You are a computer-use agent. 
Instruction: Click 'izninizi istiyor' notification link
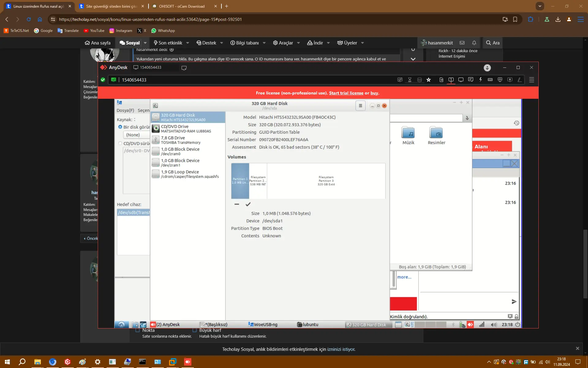(x=341, y=349)
